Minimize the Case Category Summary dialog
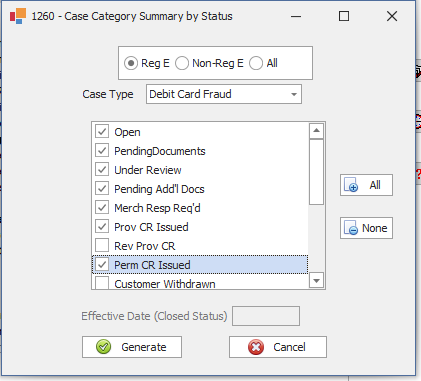 296,16
